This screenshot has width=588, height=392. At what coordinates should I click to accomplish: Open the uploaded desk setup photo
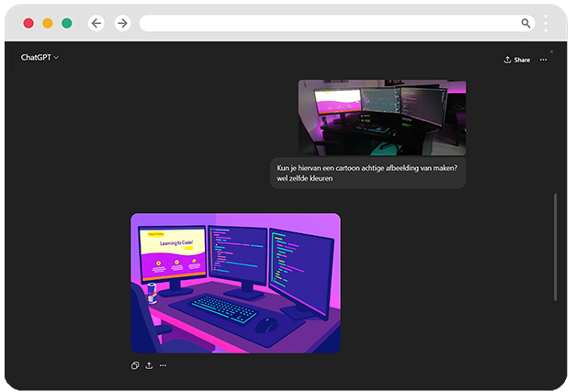point(382,118)
